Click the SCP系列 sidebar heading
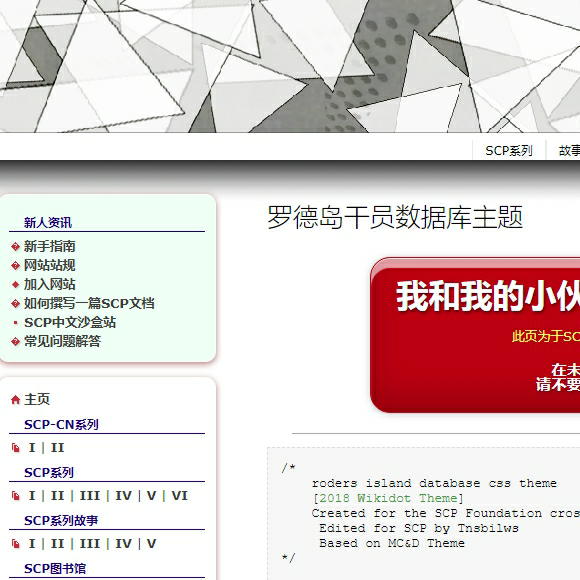Viewport: 580px width, 580px height. pos(49,472)
